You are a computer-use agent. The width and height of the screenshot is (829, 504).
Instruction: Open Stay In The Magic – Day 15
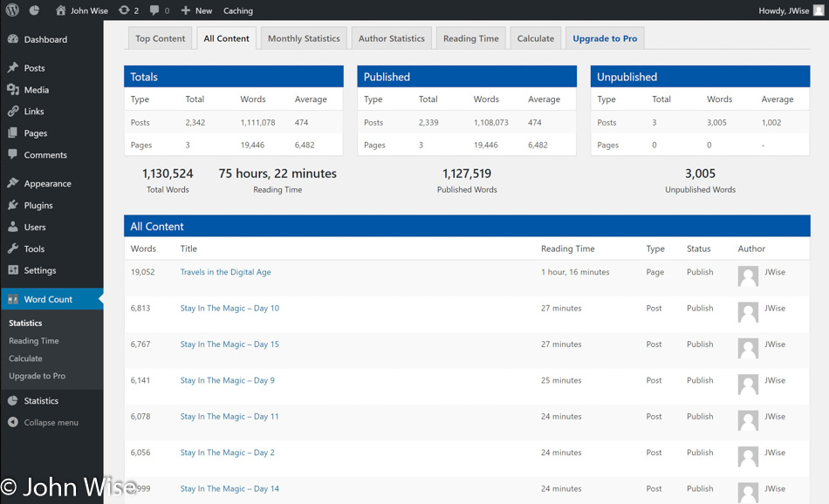230,344
